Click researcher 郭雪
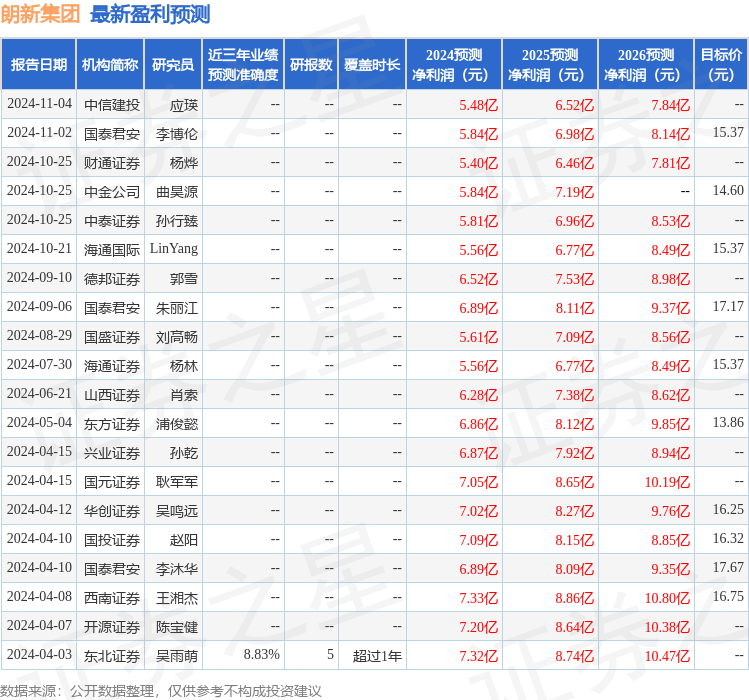Viewport: 749px width, 700px height. click(184, 279)
